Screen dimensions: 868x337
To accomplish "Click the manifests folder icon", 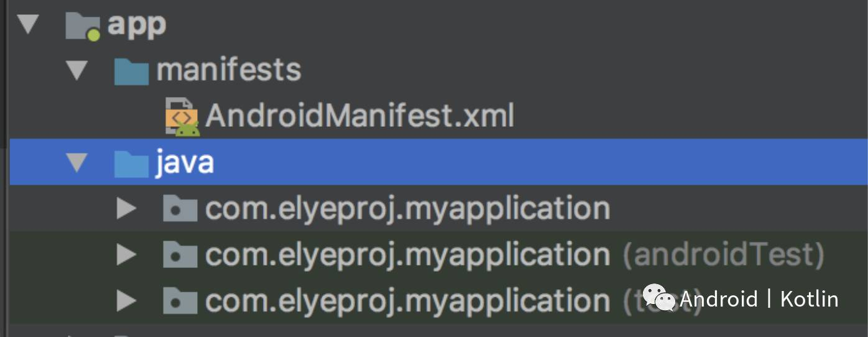I will click(131, 71).
